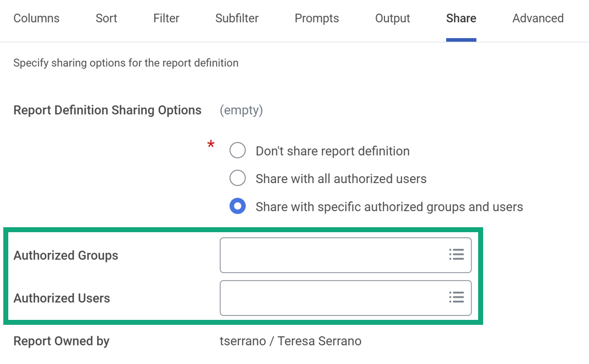Click the Authorized Groups label
The image size is (589, 364).
(66, 255)
